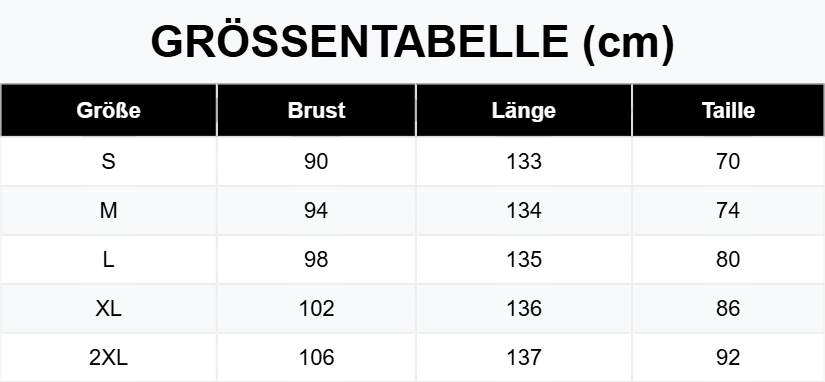The height and width of the screenshot is (382, 825).
Task: Click the Länge column header
Action: click(x=524, y=110)
